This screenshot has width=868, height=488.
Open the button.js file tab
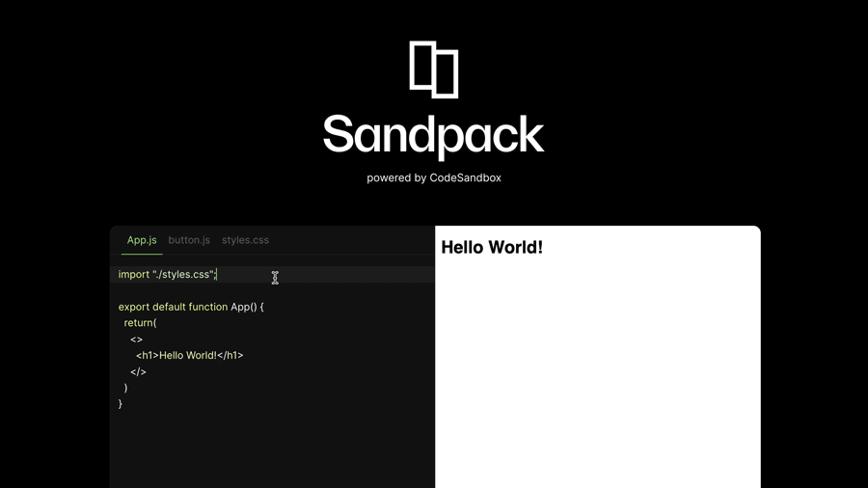[189, 240]
